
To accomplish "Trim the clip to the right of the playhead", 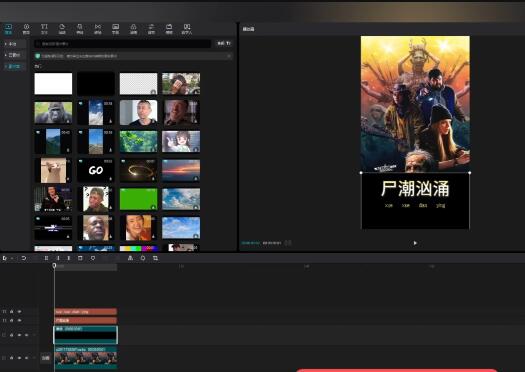I will pyautogui.click(x=69, y=258).
